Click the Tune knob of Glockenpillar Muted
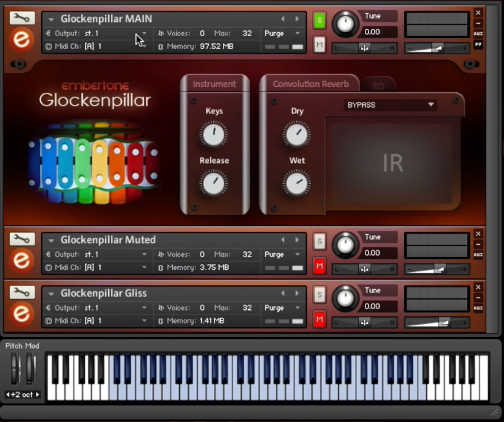The height and width of the screenshot is (422, 504). point(345,245)
